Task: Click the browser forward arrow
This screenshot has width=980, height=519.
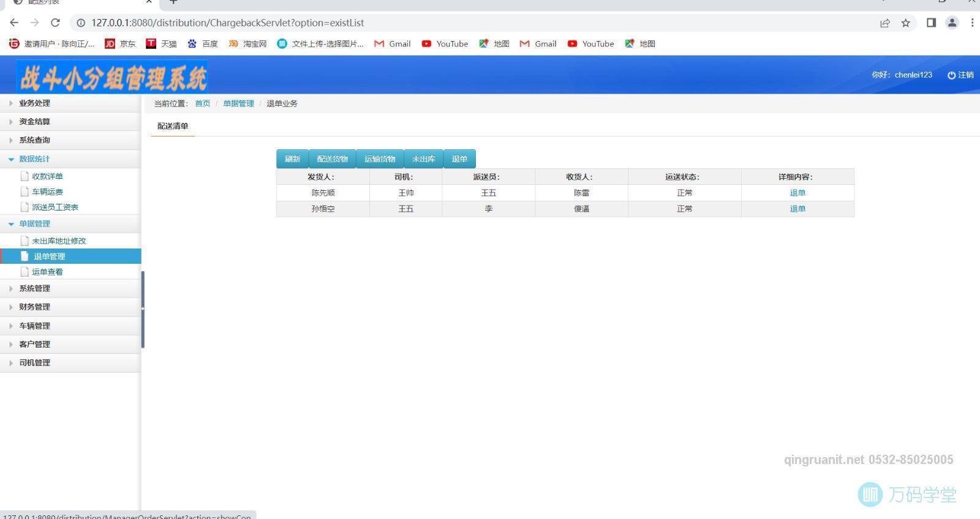Action: tap(34, 23)
